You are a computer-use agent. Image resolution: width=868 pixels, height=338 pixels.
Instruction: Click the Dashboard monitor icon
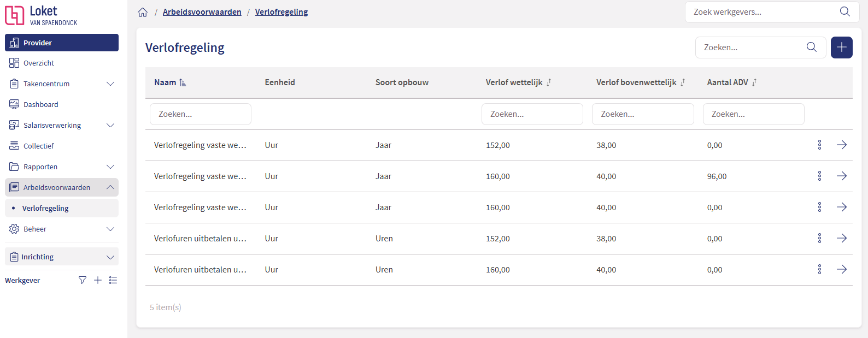[x=14, y=104]
